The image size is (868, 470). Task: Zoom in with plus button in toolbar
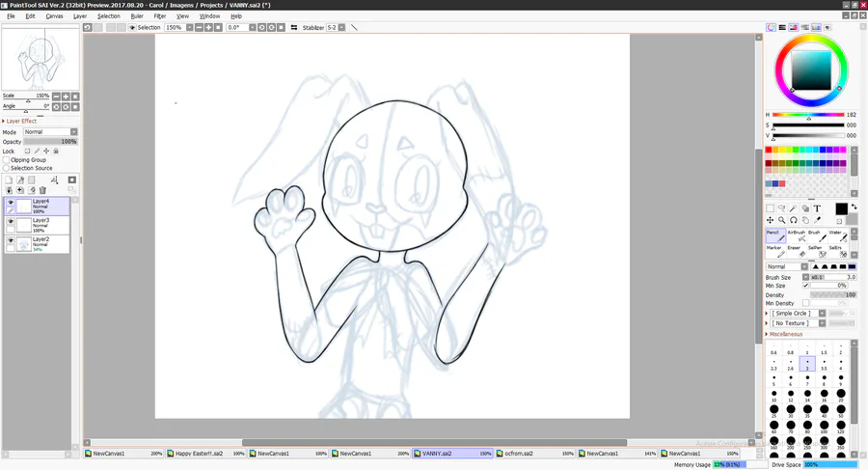[x=208, y=27]
